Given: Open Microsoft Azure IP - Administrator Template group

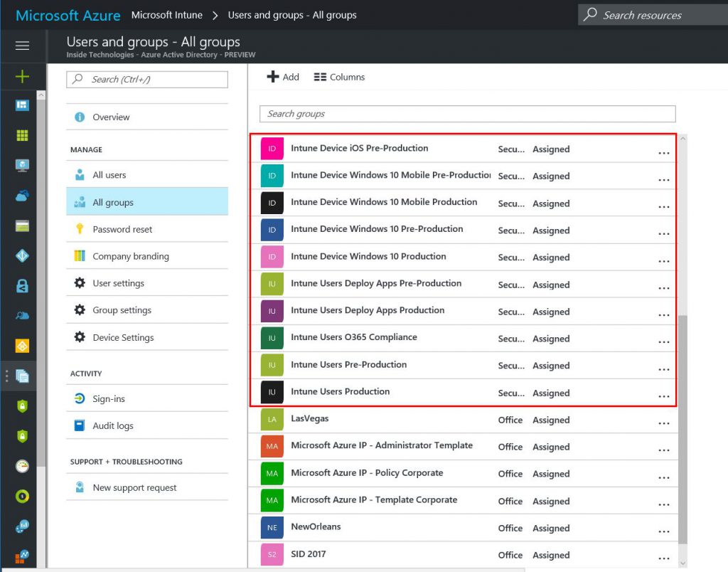Looking at the screenshot, I should (x=382, y=445).
